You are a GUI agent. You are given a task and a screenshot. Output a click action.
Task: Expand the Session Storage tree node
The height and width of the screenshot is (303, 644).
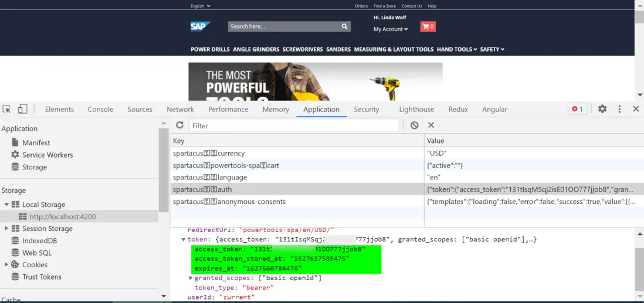click(x=6, y=229)
